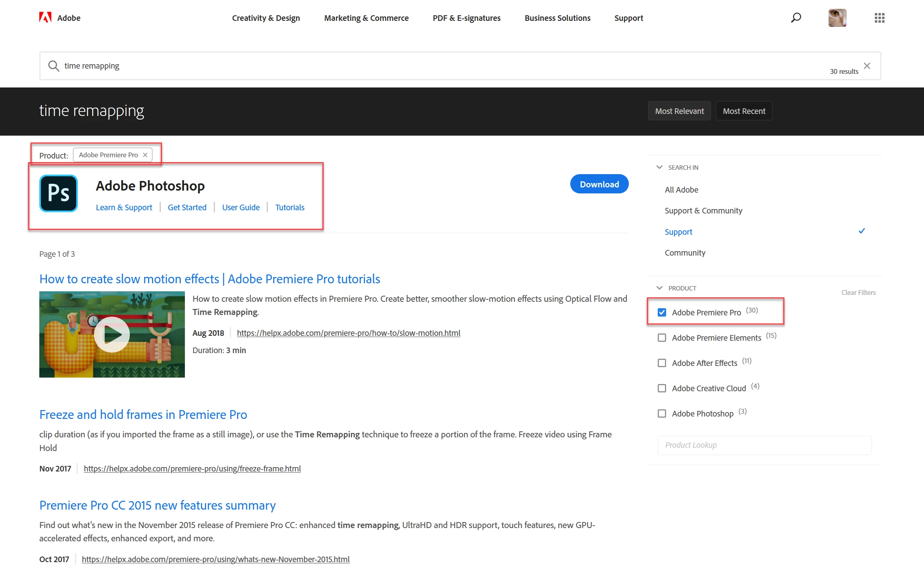
Task: Open the search magnifier in top navigation
Action: (796, 18)
